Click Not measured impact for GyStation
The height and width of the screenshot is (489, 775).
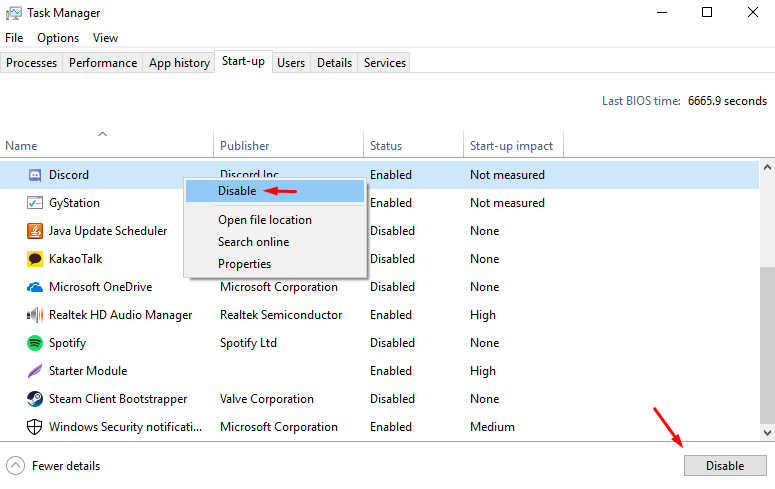tap(507, 203)
